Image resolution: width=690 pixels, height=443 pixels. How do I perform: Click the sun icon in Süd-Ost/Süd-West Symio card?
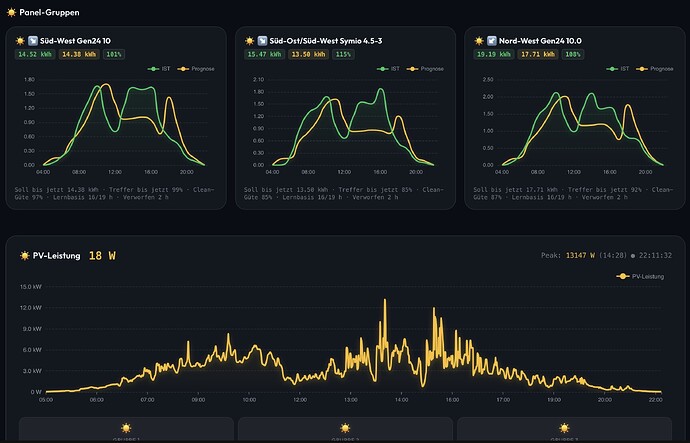[x=250, y=41]
